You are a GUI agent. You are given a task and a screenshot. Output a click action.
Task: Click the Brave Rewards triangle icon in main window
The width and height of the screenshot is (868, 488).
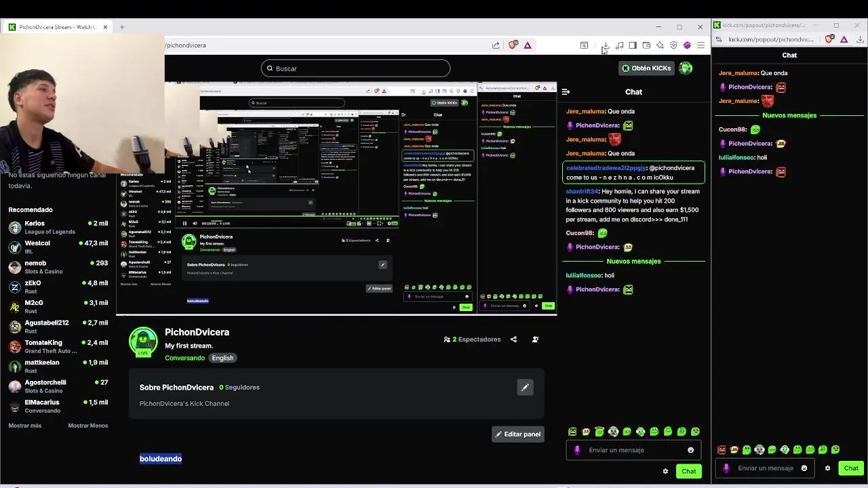[x=528, y=45]
